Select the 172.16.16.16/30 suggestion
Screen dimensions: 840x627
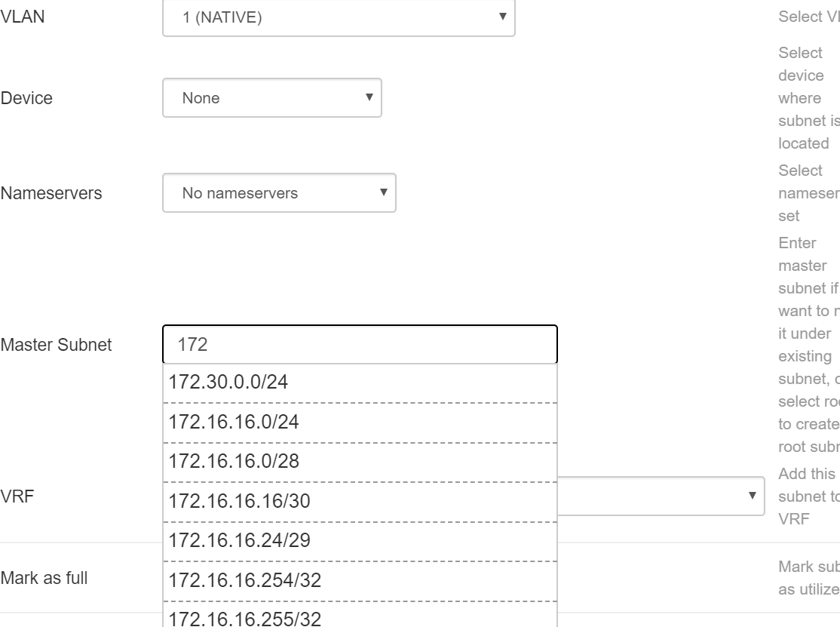(302, 499)
